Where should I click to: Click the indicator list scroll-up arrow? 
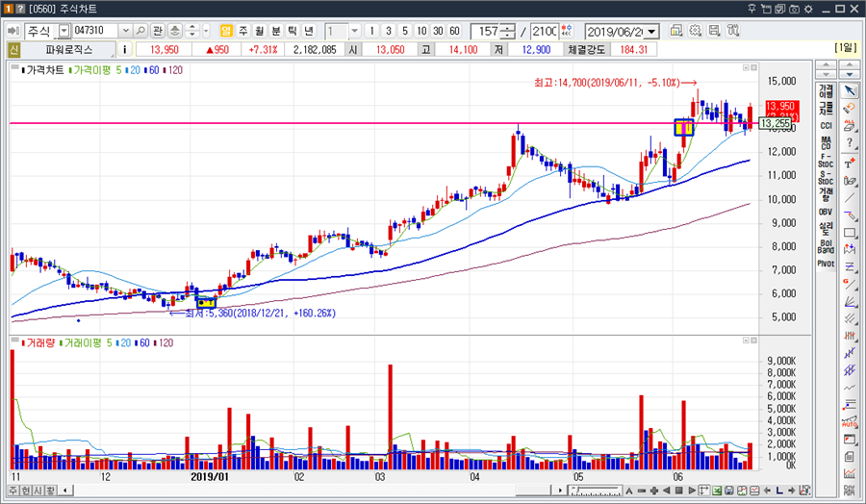[826, 65]
